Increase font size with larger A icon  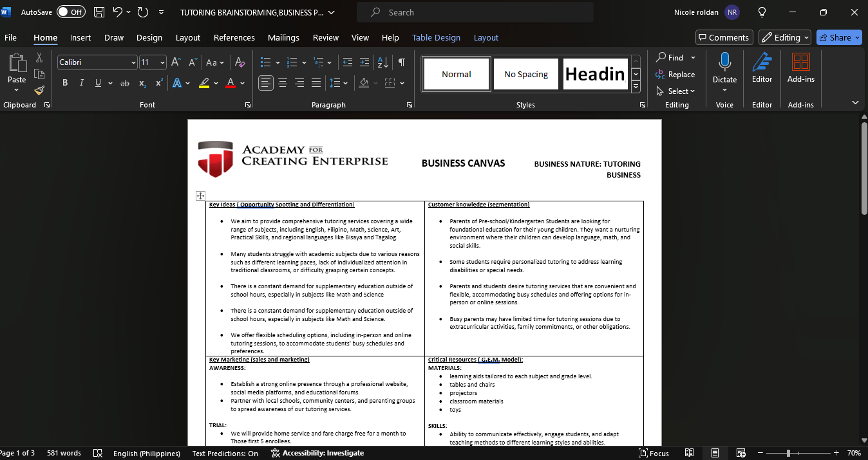point(176,62)
